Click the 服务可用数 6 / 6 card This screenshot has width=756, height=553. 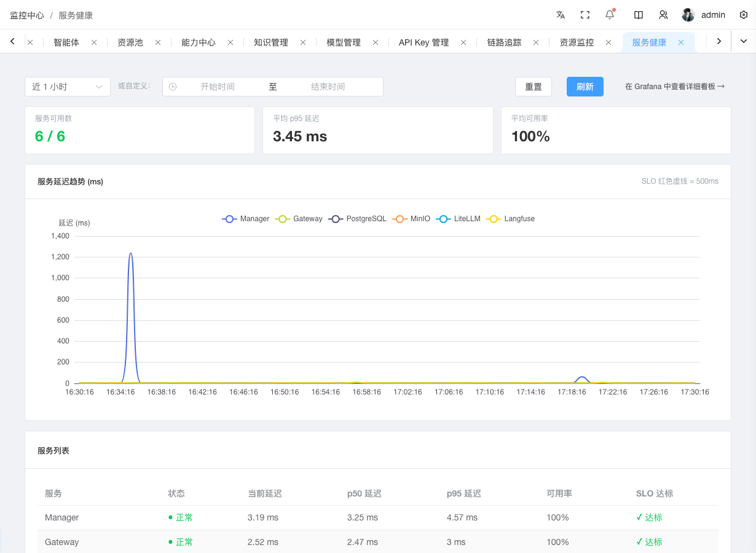click(140, 130)
